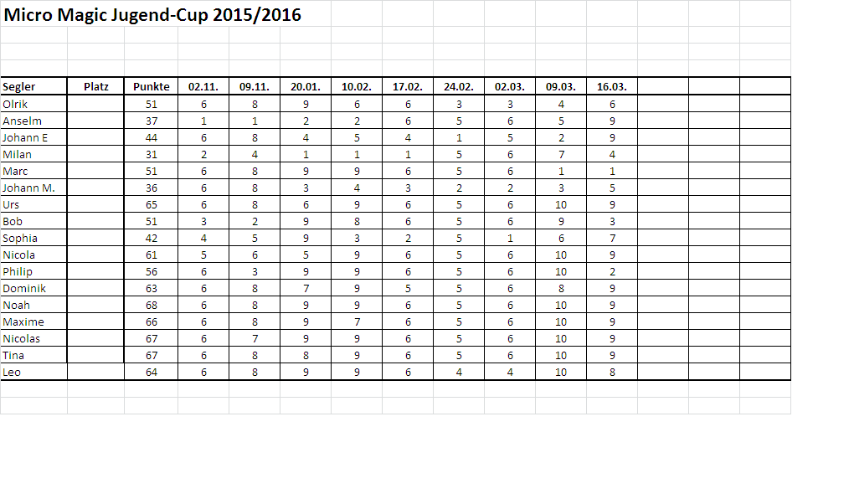Image resolution: width=849 pixels, height=504 pixels.
Task: Select the name cell Sophia
Action: pos(33,239)
